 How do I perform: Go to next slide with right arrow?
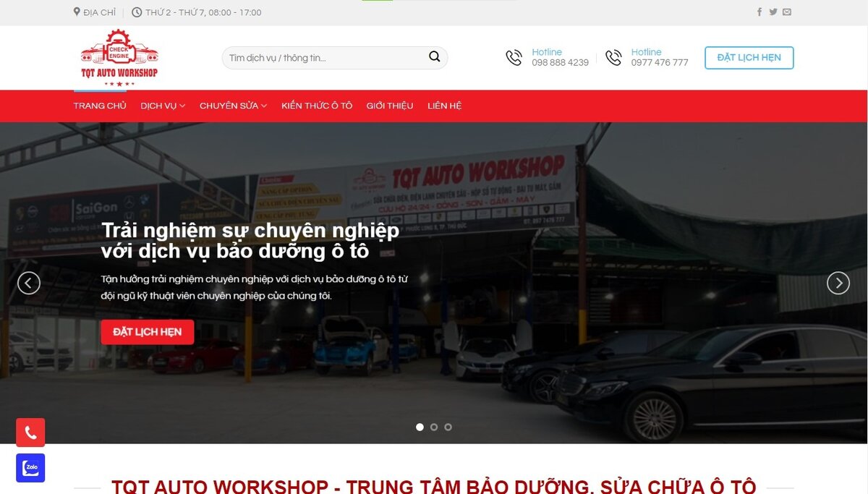click(838, 283)
